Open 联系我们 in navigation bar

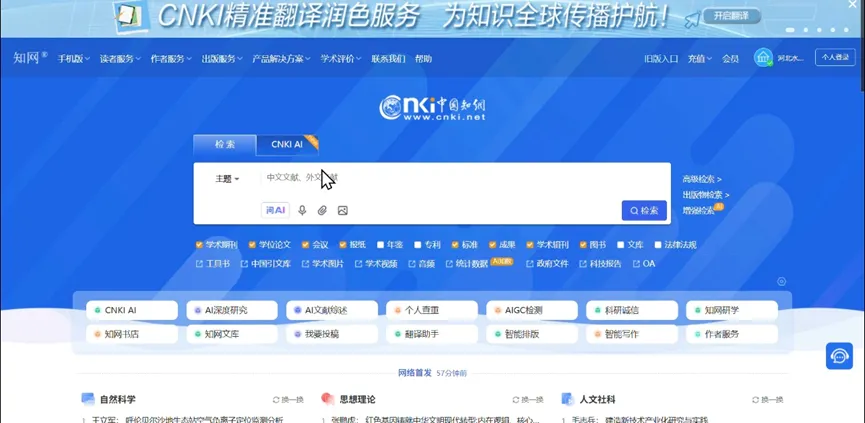click(x=388, y=58)
